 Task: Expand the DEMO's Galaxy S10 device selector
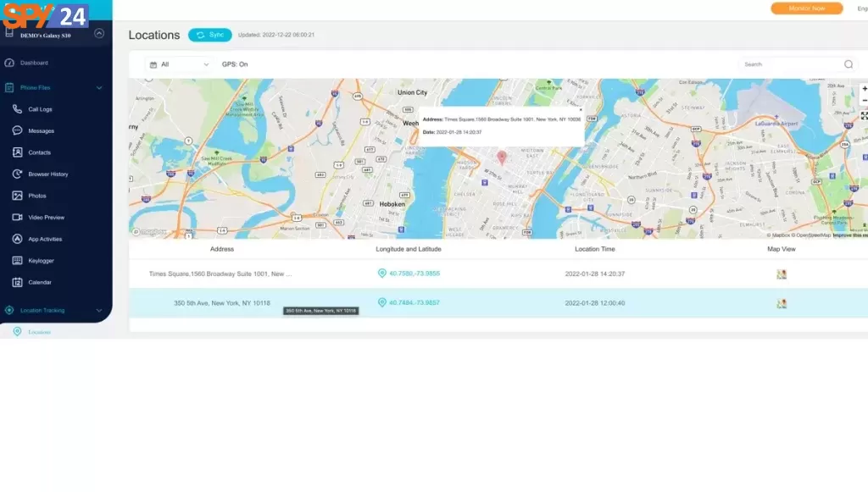point(99,33)
